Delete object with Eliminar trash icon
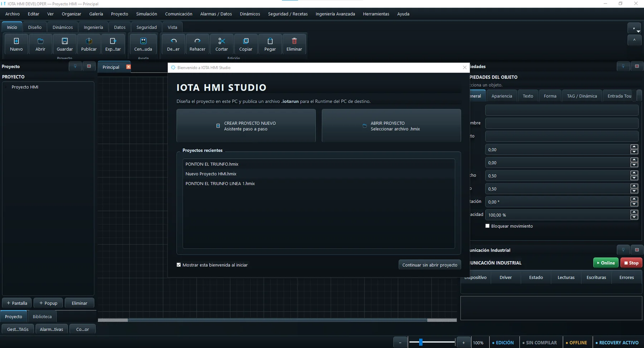This screenshot has height=348, width=644. tap(294, 44)
